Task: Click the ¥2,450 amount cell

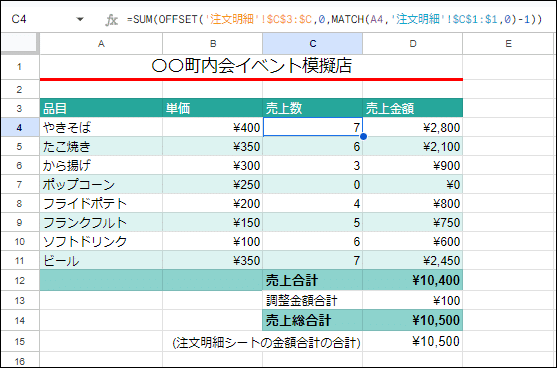Action: [x=412, y=260]
